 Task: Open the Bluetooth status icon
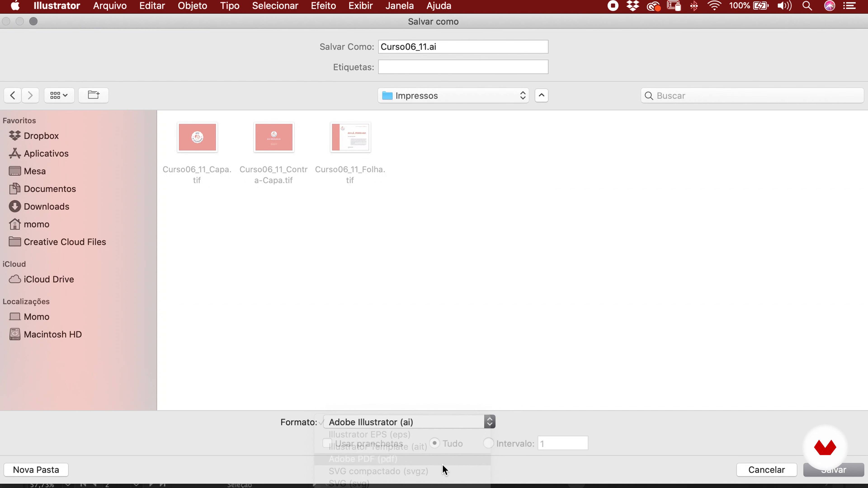(694, 6)
